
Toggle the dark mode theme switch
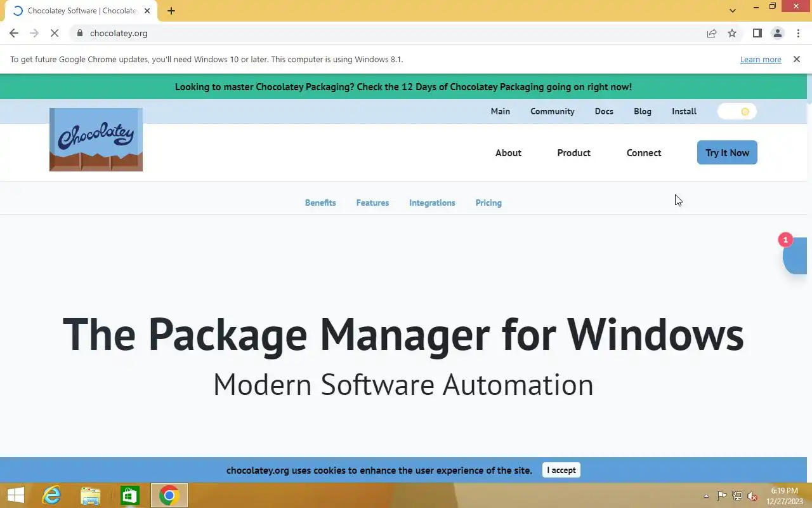pyautogui.click(x=737, y=112)
